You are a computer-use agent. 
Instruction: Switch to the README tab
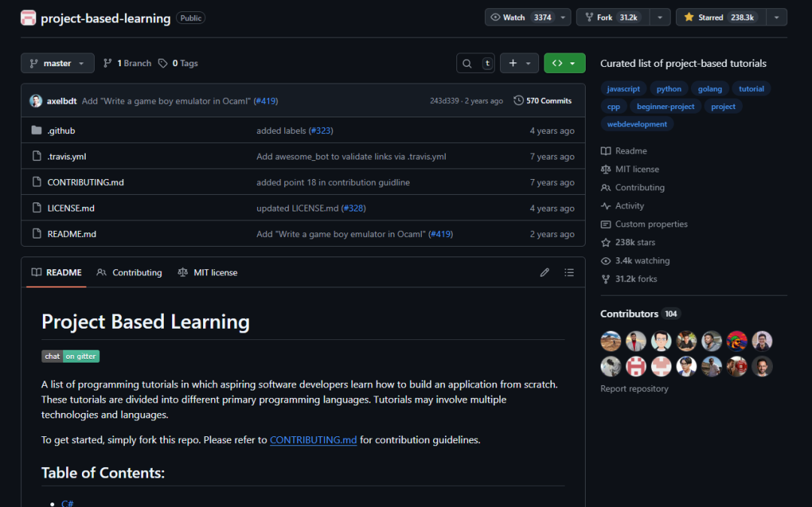[x=56, y=272]
